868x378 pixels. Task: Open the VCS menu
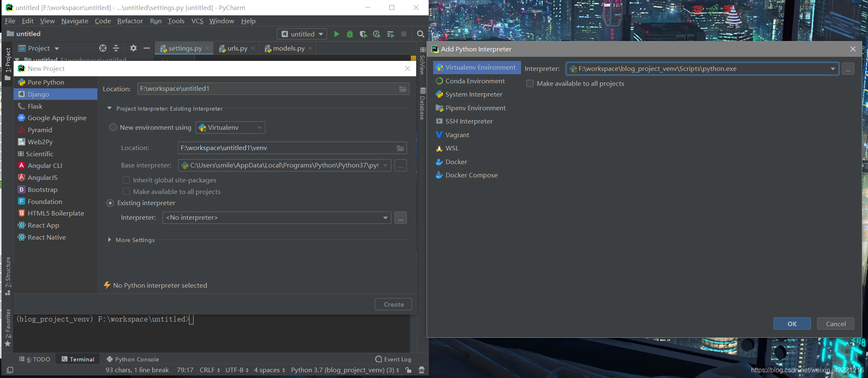(x=197, y=21)
